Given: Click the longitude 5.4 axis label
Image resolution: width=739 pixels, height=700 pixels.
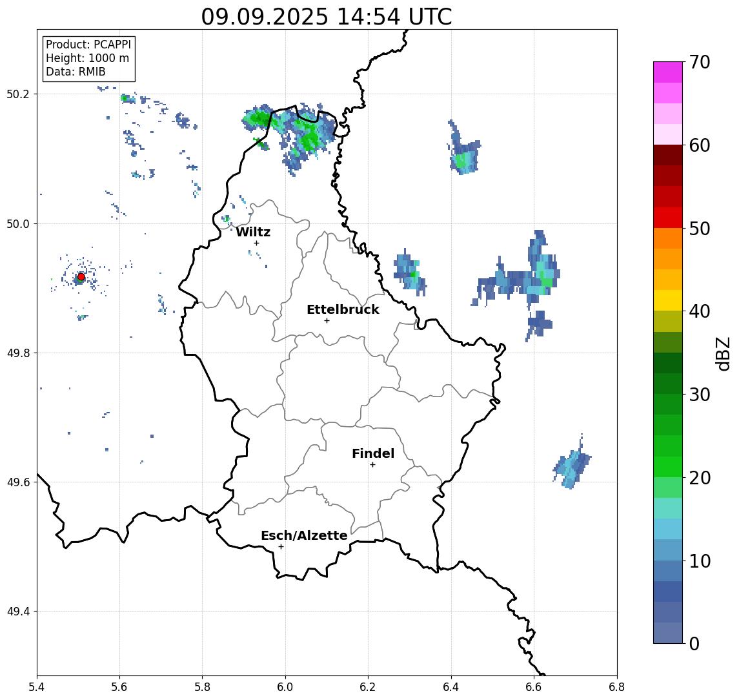Looking at the screenshot, I should (37, 687).
